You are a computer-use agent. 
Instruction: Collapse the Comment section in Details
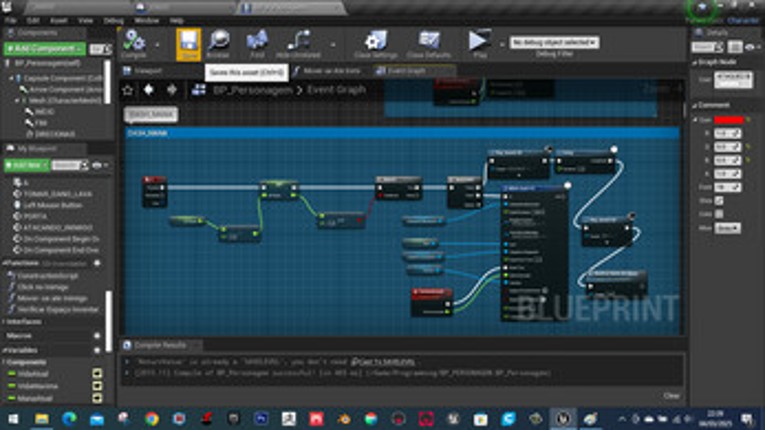click(695, 105)
